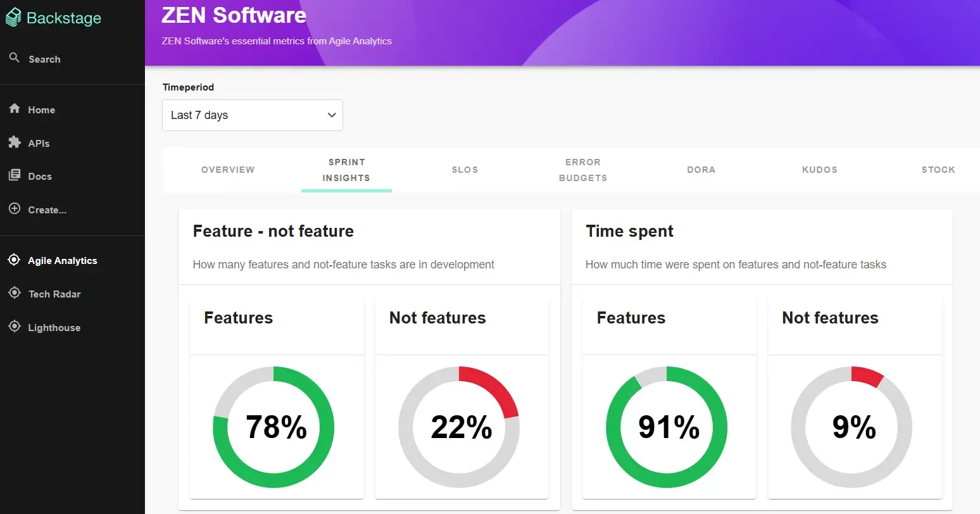The height and width of the screenshot is (514, 980).
Task: Click the 'Time spent' card title
Action: point(629,231)
